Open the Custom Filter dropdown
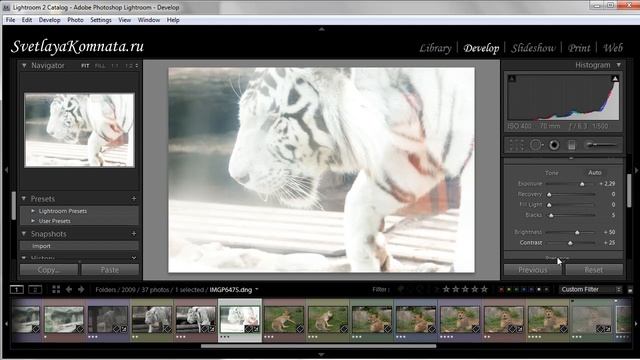Viewport: 640px width, 360px height. click(591, 289)
